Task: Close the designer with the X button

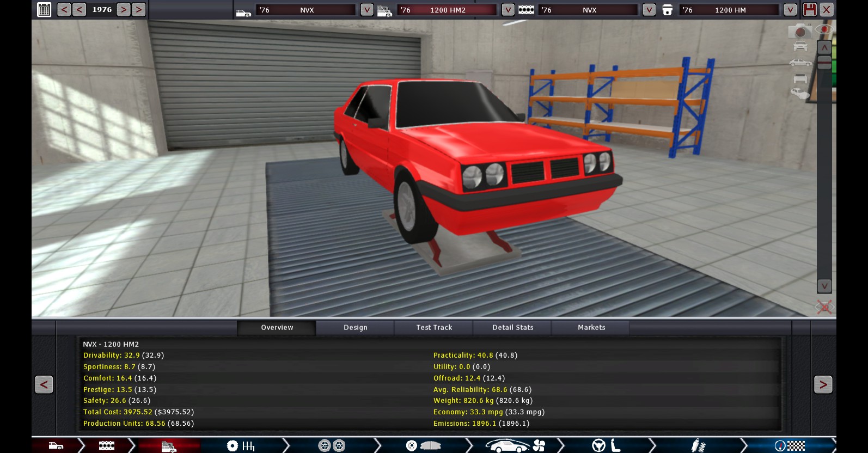Action: coord(827,9)
